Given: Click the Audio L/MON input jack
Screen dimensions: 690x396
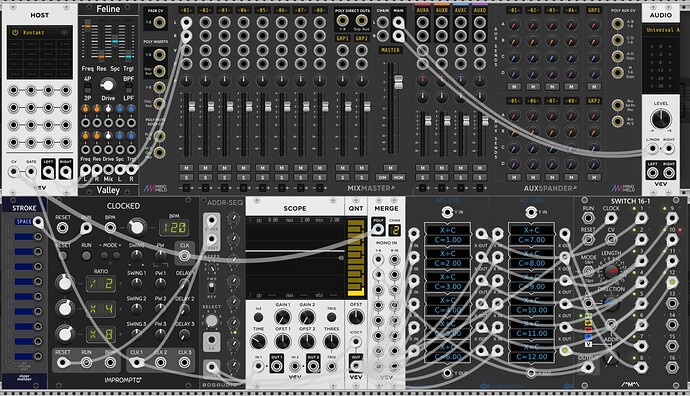Looking at the screenshot, I should pos(653,149).
